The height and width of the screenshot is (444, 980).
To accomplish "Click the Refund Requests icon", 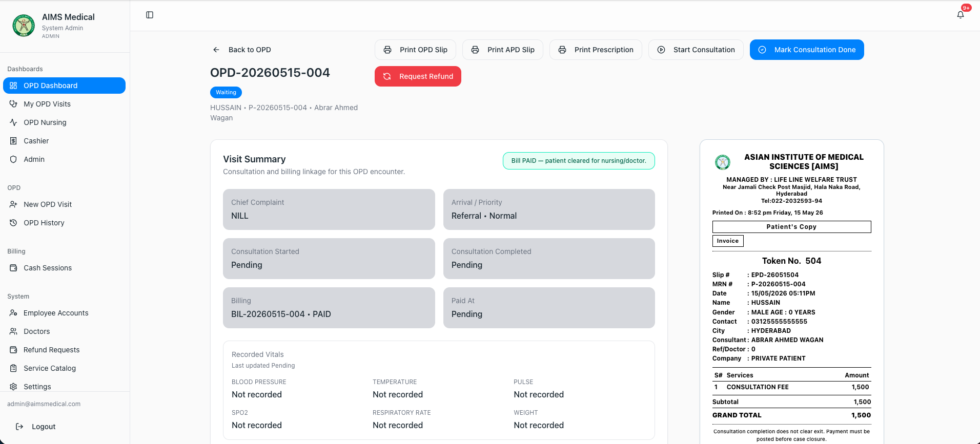I will click(x=13, y=350).
